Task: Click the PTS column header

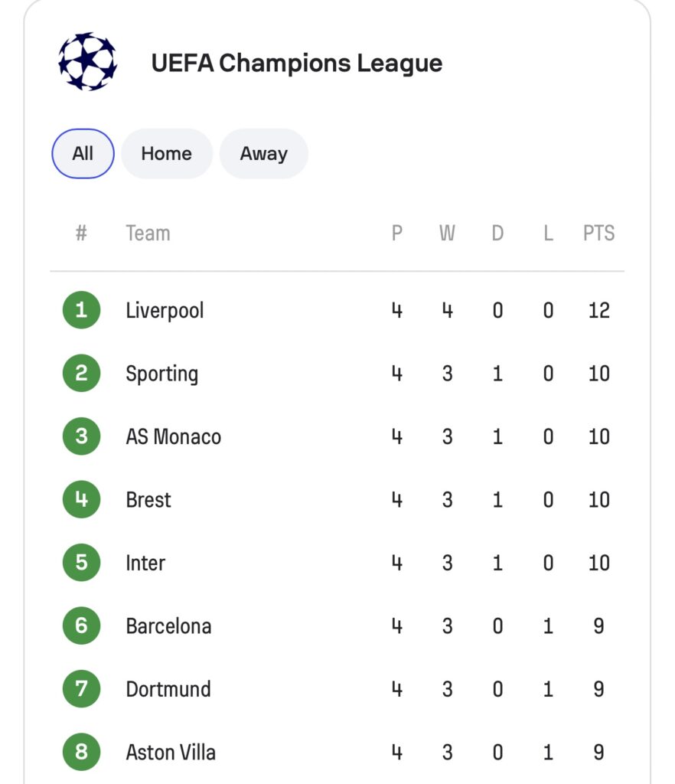Action: click(x=598, y=233)
